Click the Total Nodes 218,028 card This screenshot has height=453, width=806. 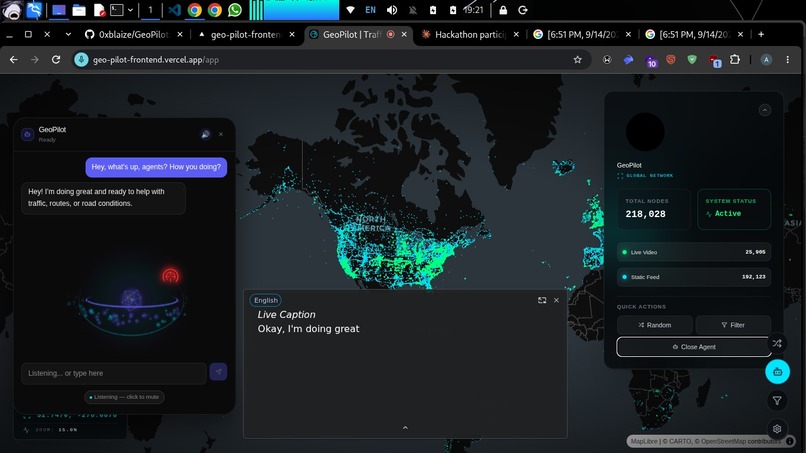tap(654, 208)
